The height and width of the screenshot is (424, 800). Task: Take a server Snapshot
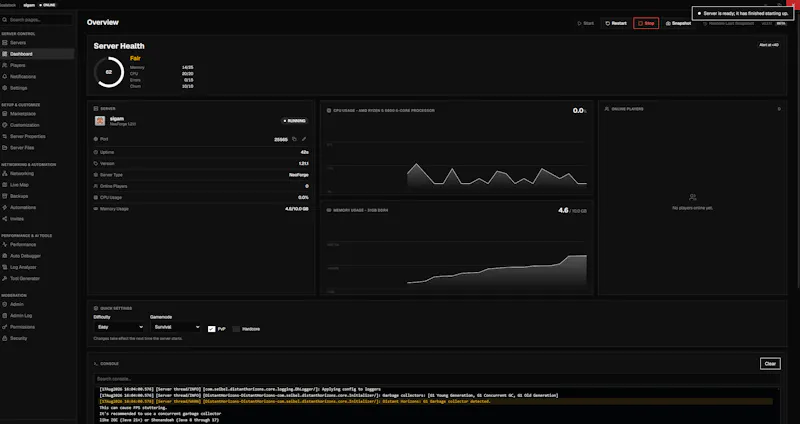click(x=678, y=23)
